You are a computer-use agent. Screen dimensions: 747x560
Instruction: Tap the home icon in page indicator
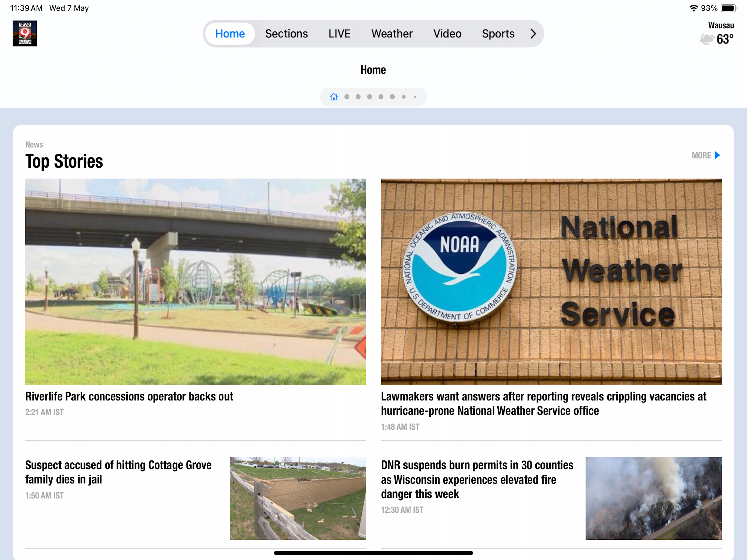click(334, 97)
